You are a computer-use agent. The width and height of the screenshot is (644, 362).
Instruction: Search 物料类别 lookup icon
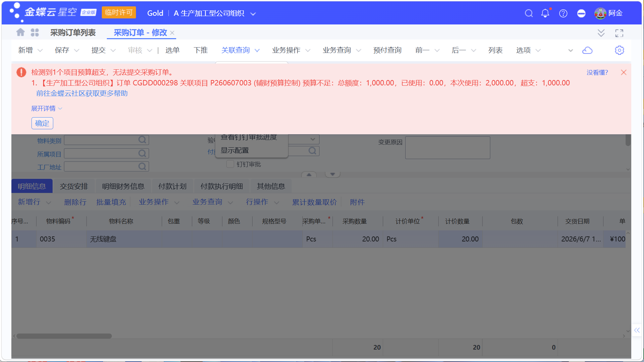(142, 140)
